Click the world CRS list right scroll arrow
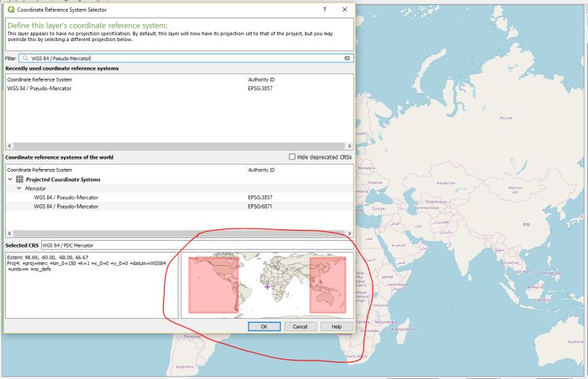 pos(350,233)
